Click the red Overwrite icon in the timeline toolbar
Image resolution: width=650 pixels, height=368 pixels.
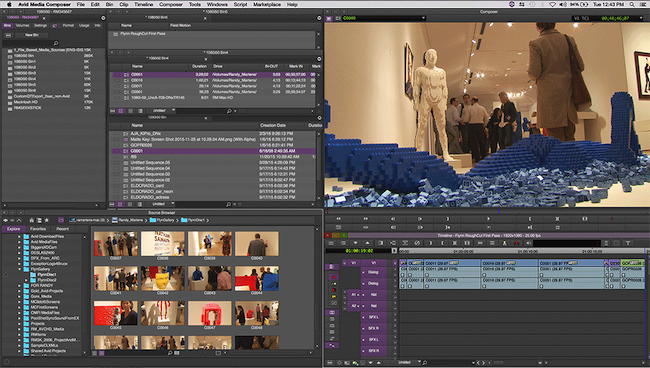[517, 243]
